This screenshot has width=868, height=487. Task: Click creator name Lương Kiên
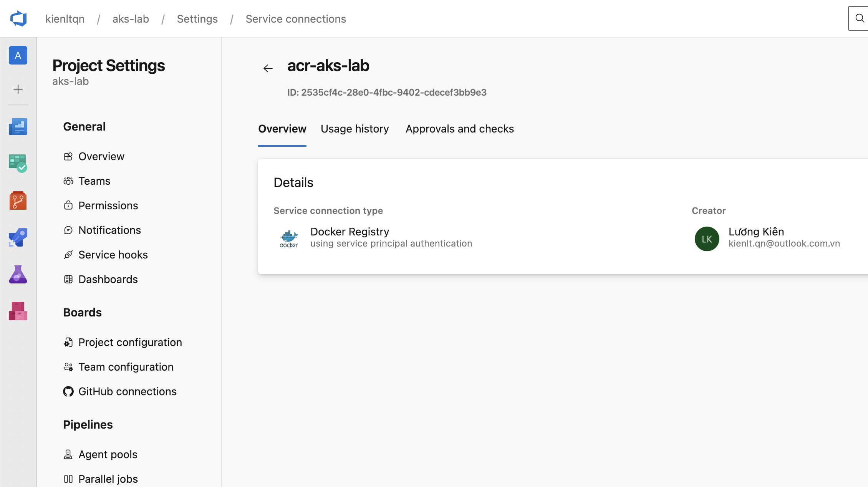[x=756, y=232]
